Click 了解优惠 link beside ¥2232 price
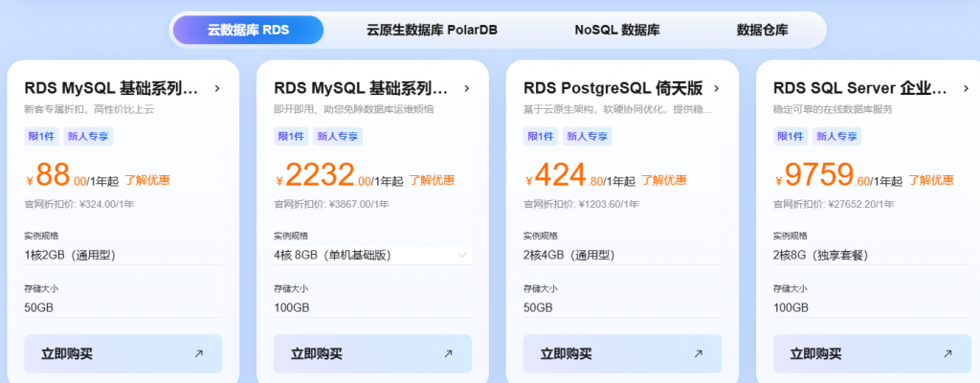980x383 pixels. point(432,180)
